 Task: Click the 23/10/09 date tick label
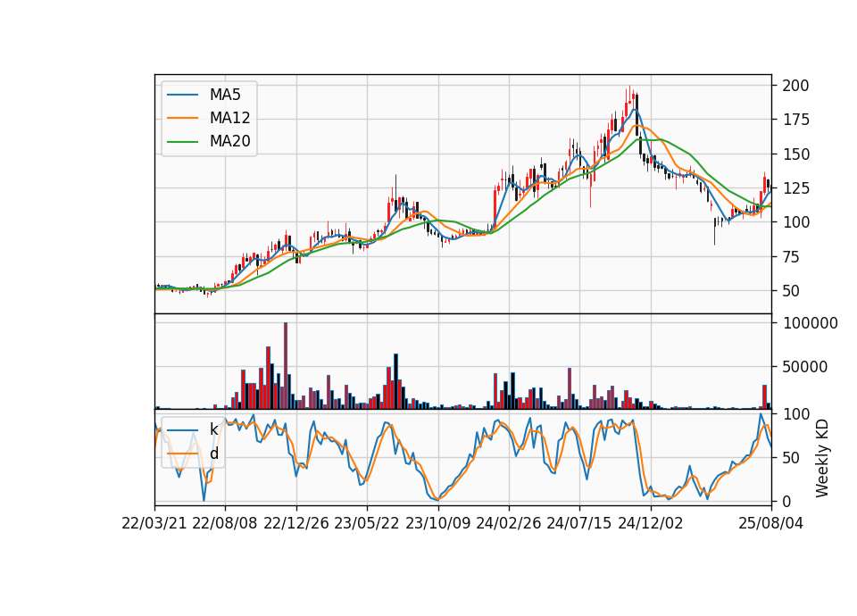[437, 523]
